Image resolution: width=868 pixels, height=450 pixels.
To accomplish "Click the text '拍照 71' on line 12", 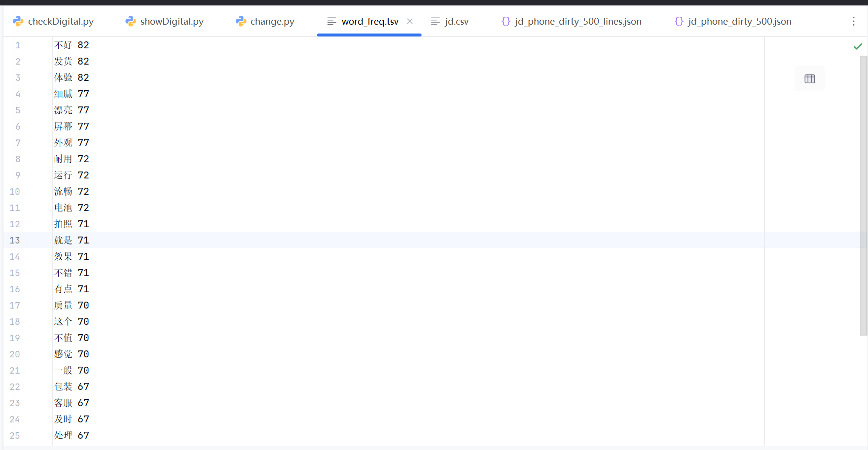I will tap(72, 224).
